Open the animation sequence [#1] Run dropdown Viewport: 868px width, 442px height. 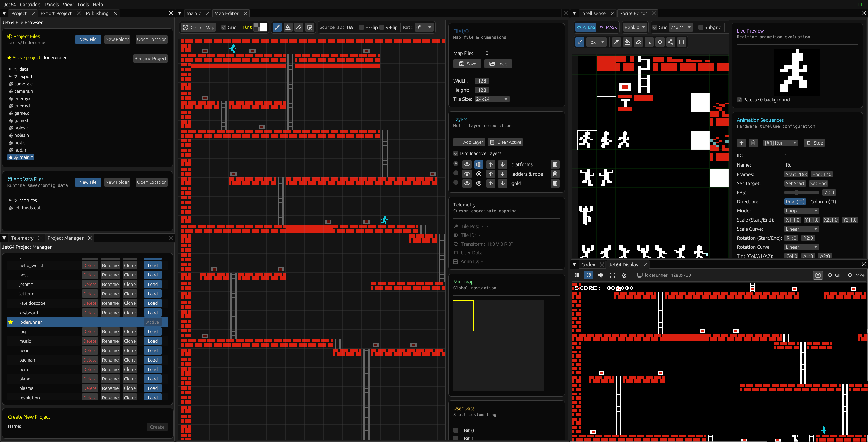click(780, 143)
